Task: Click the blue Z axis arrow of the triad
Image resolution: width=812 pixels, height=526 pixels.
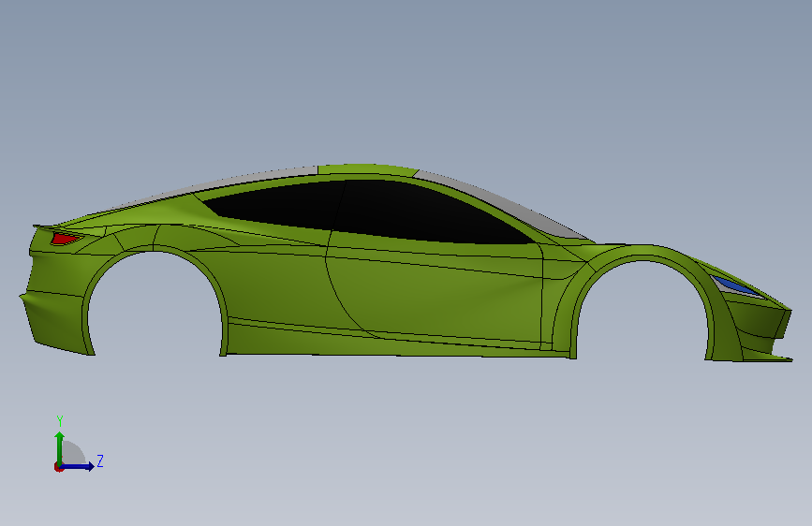Action: point(78,466)
